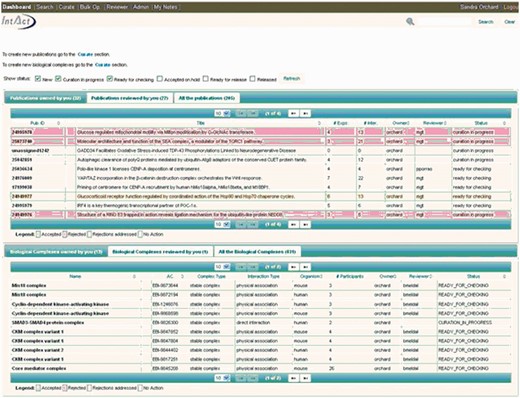Click the Refresh status link
The width and height of the screenshot is (520, 398).
click(292, 79)
